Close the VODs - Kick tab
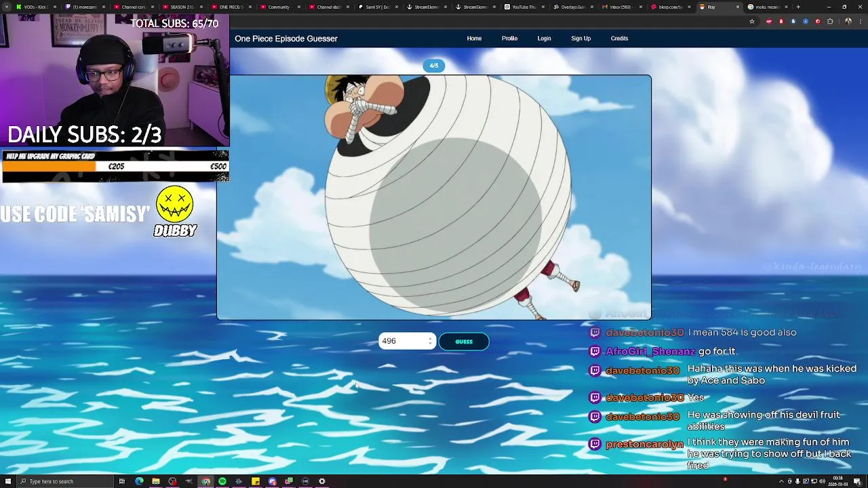This screenshot has width=868, height=488. point(55,7)
